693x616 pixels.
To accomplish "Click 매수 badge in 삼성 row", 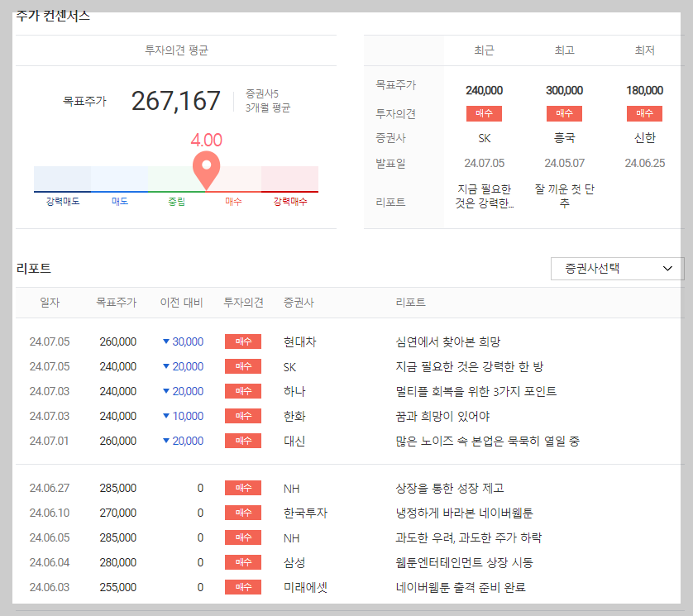I will 243,562.
